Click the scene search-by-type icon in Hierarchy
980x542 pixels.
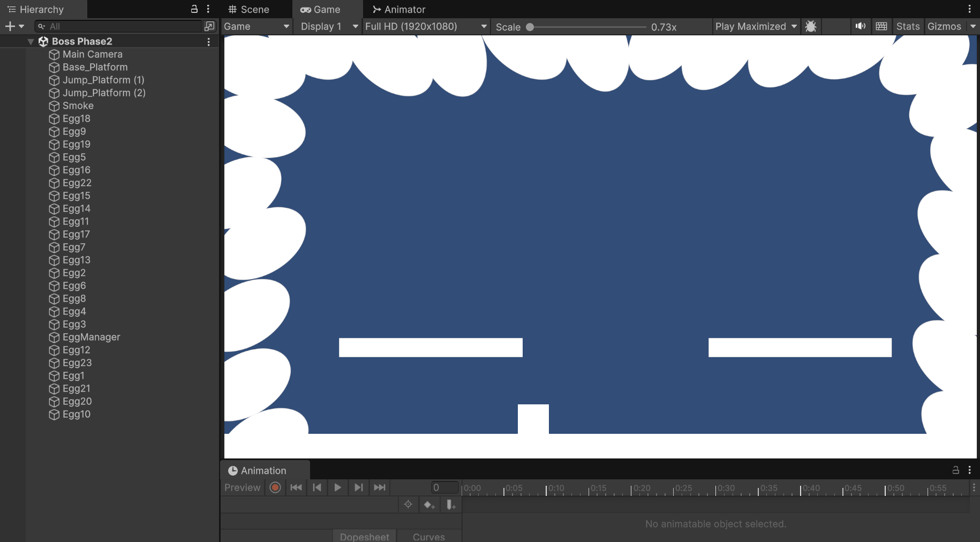pyautogui.click(x=209, y=26)
